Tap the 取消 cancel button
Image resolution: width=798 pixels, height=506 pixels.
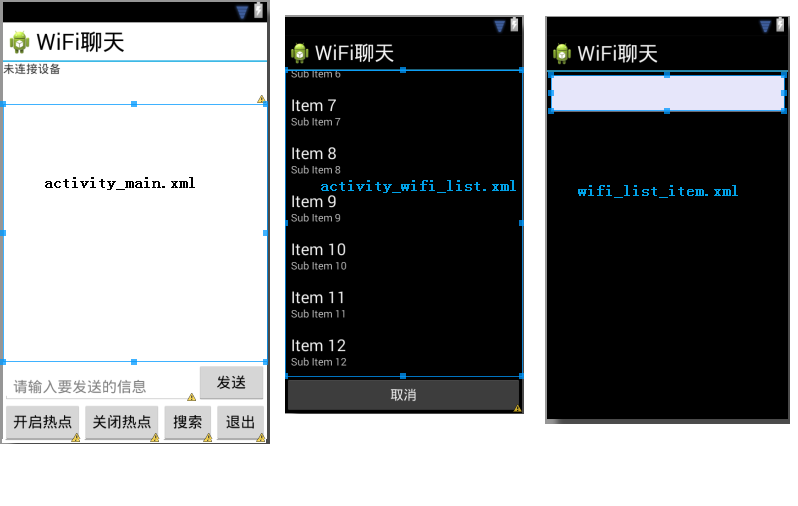(x=404, y=395)
